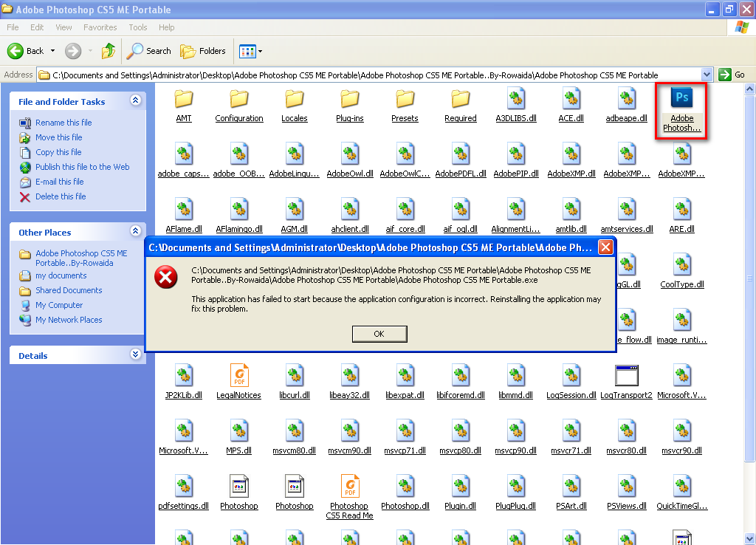This screenshot has height=545, width=756.
Task: Open the Plug-ins folder
Action: coord(349,99)
